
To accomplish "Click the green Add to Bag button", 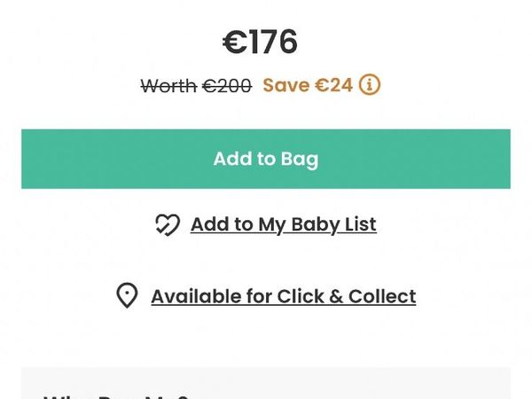I will pyautogui.click(x=266, y=159).
